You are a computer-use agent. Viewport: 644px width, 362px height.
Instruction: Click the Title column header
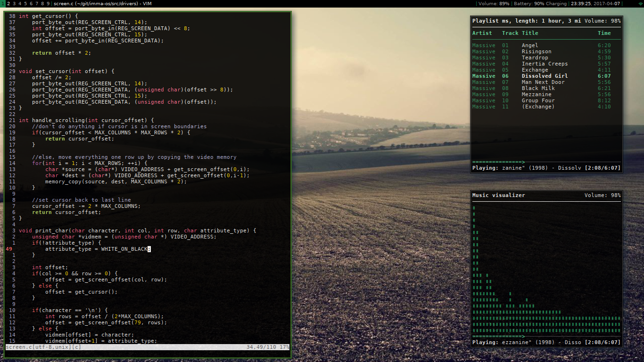(x=530, y=33)
